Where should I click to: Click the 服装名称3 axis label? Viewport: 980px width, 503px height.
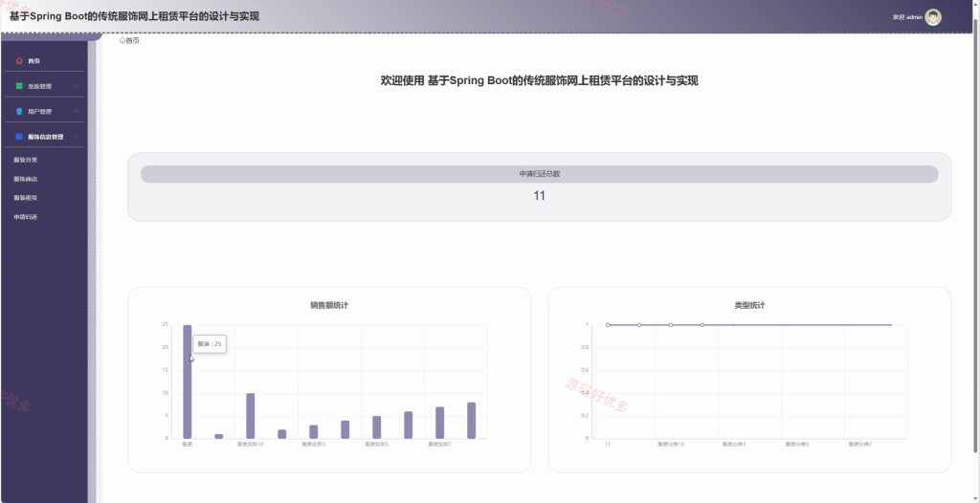pyautogui.click(x=313, y=445)
